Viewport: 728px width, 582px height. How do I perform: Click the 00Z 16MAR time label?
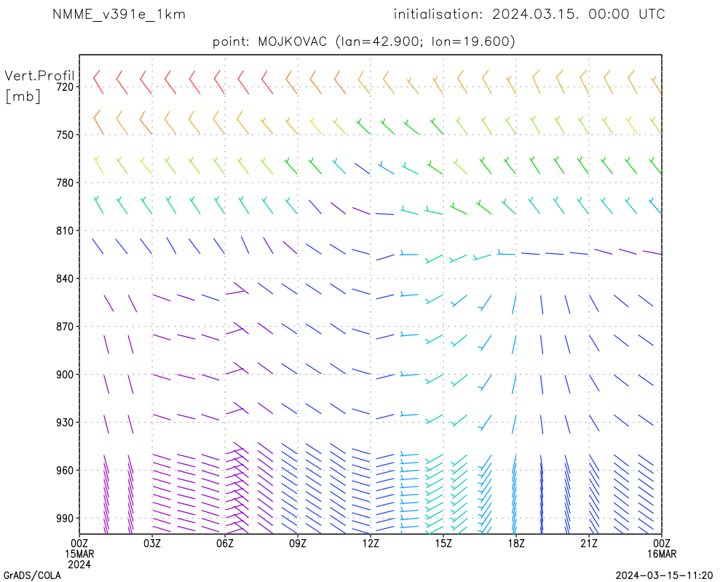pos(662,549)
